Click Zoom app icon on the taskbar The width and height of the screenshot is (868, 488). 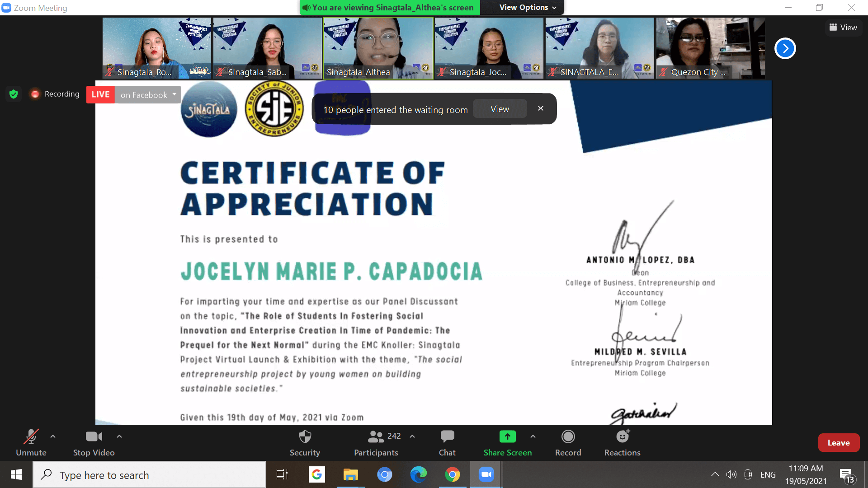pyautogui.click(x=486, y=474)
